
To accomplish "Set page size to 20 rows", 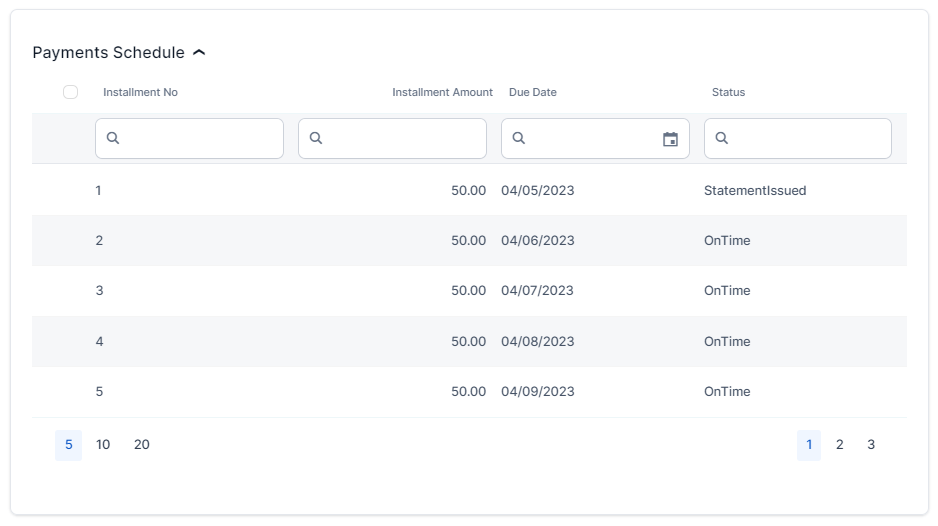I will tap(142, 445).
